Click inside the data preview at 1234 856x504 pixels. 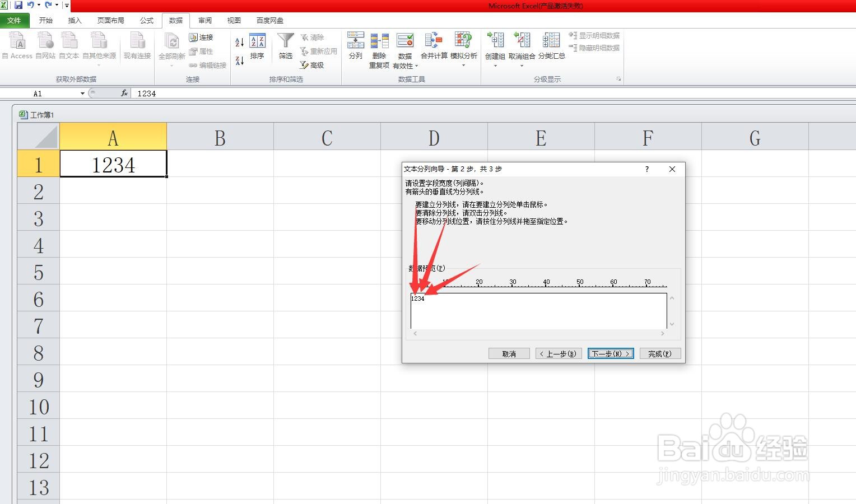point(418,298)
